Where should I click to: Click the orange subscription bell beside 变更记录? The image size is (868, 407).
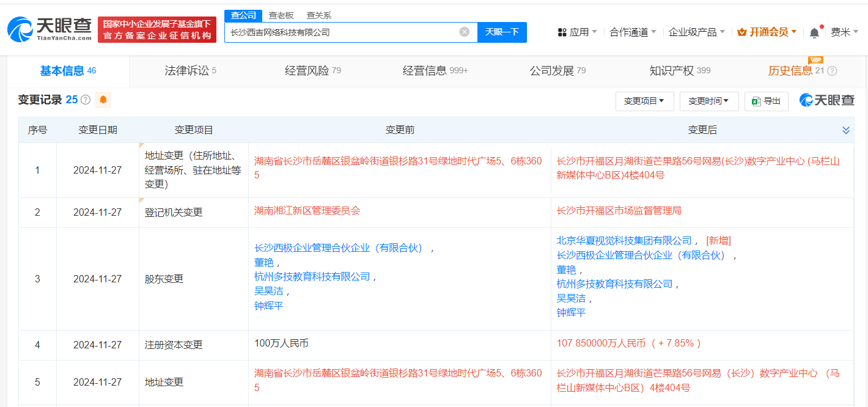(102, 100)
